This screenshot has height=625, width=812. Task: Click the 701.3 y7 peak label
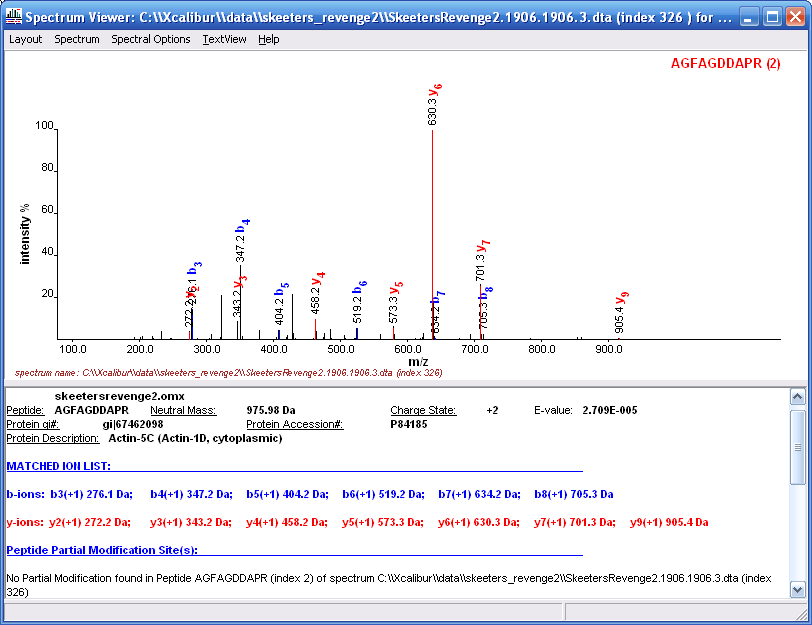[x=482, y=260]
